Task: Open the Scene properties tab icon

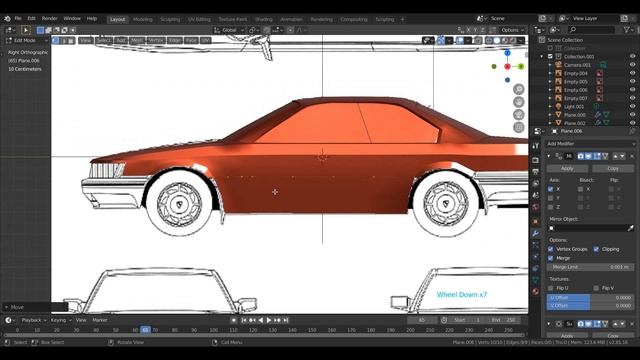Action: pos(536,195)
